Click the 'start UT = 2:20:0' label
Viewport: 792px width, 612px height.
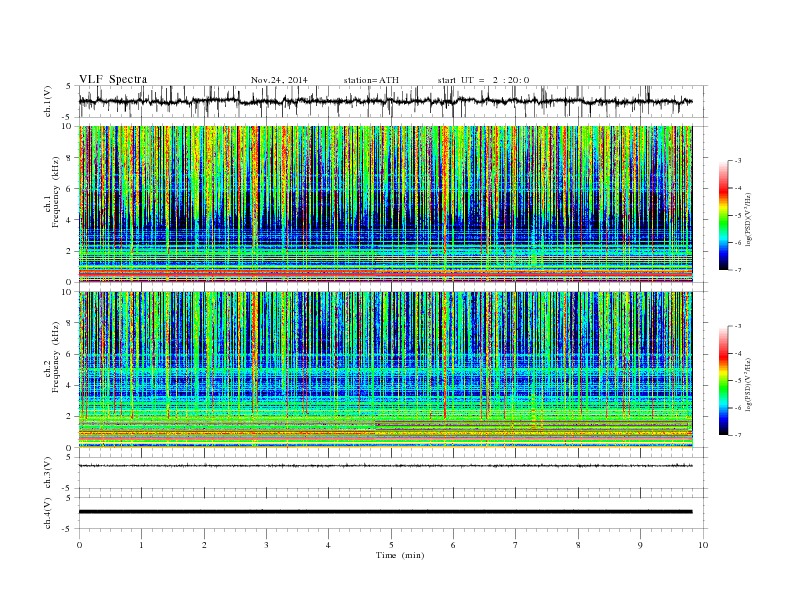pyautogui.click(x=483, y=80)
